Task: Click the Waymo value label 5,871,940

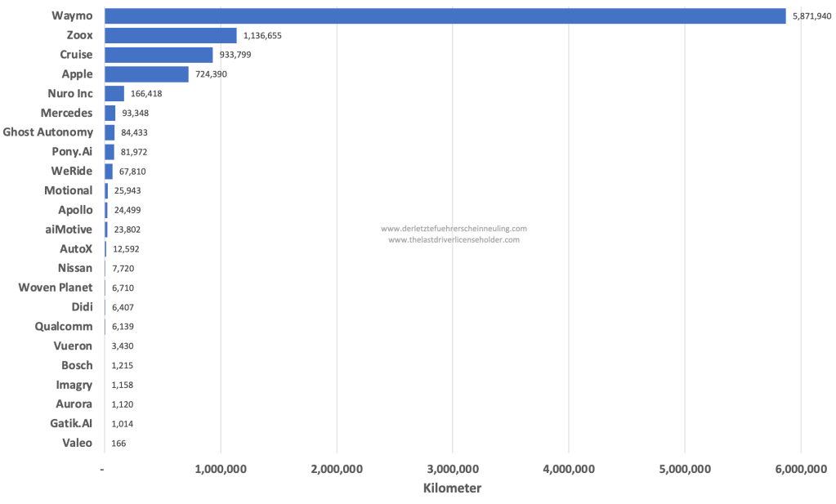Action: click(811, 16)
